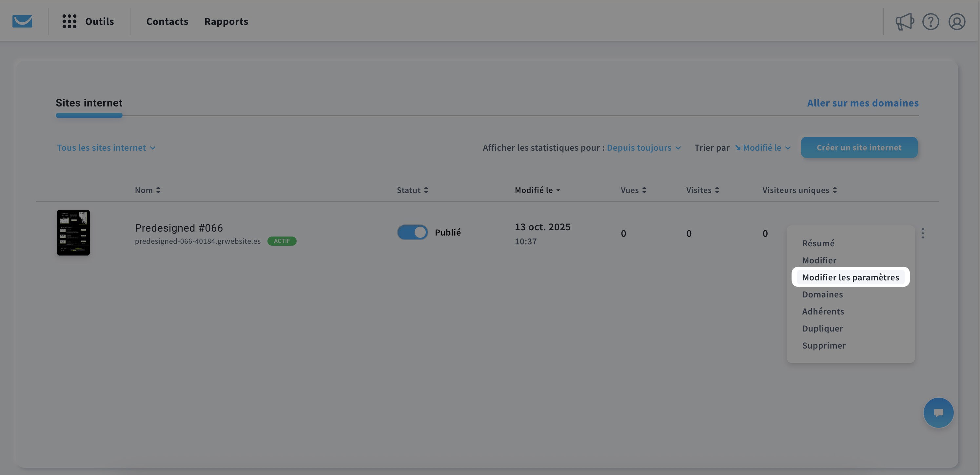Switch to the Sites internet tab
The image size is (980, 475).
pos(89,103)
